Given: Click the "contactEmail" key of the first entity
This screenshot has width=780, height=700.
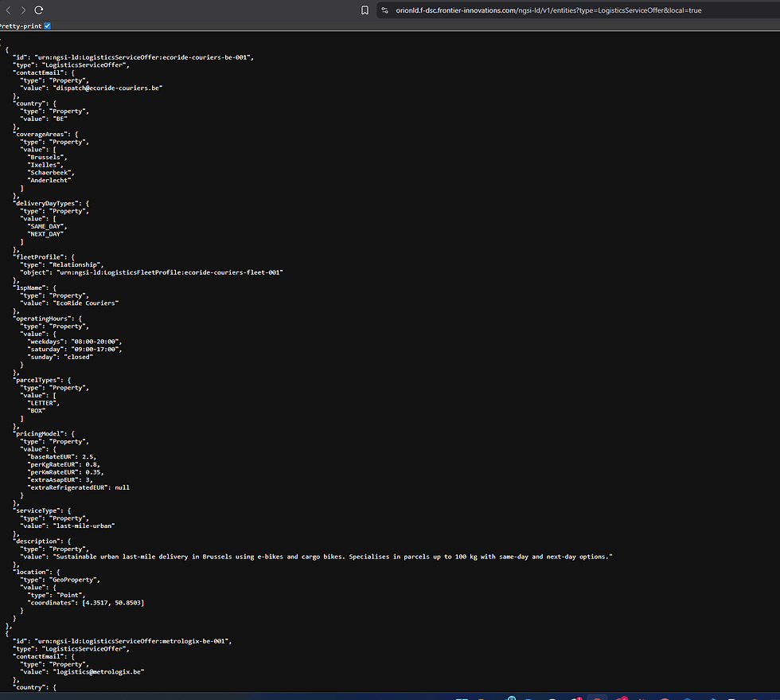Looking at the screenshot, I should (x=39, y=72).
